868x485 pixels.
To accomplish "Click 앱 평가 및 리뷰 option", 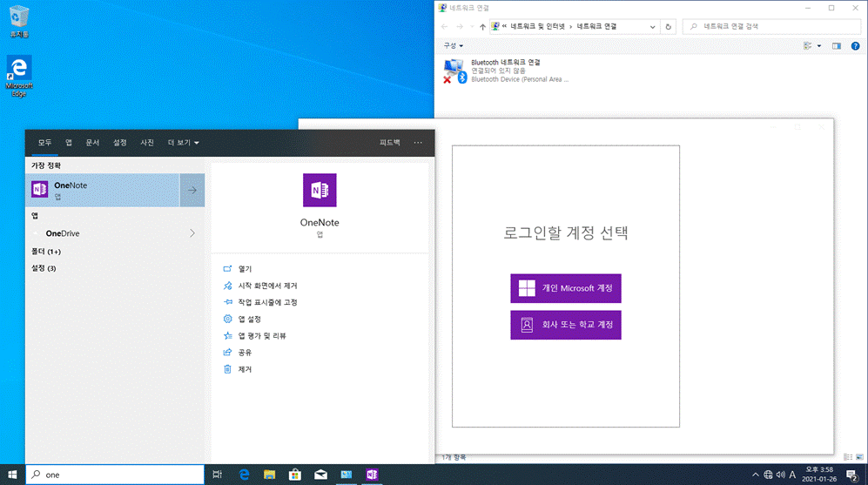I will [262, 335].
